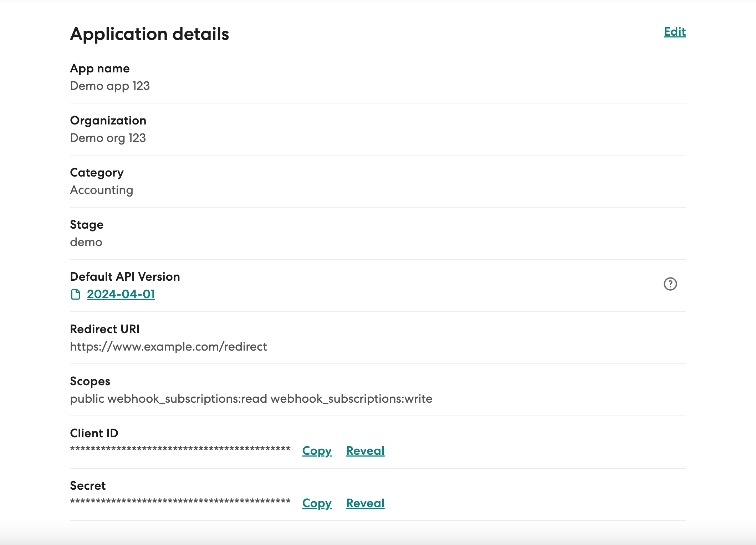Reveal the hidden Secret value
The width and height of the screenshot is (756, 545).
(365, 503)
